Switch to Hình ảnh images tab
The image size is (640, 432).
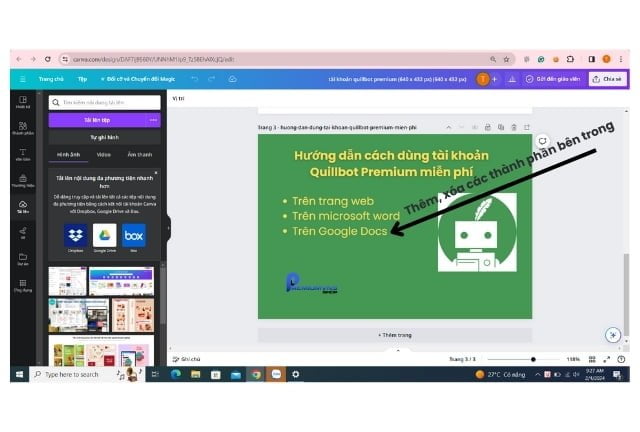(68, 155)
